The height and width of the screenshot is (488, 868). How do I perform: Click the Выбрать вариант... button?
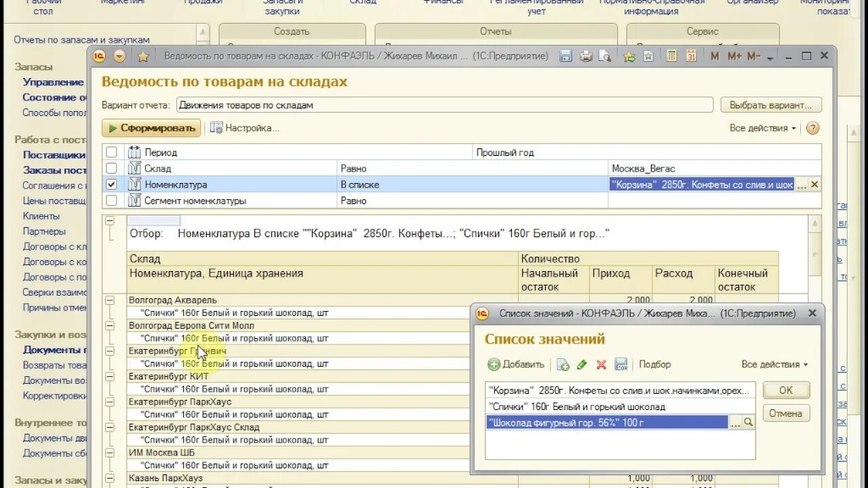[x=771, y=105]
